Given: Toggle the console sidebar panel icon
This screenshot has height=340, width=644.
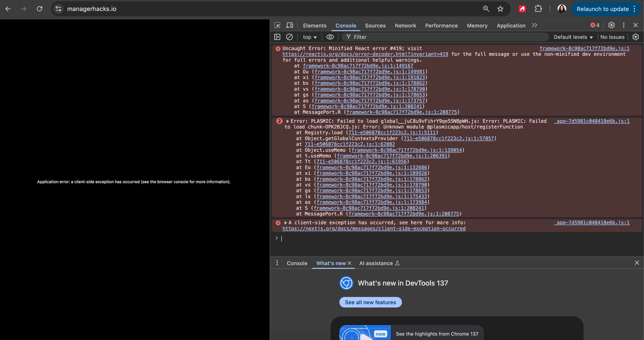Looking at the screenshot, I should tap(277, 37).
